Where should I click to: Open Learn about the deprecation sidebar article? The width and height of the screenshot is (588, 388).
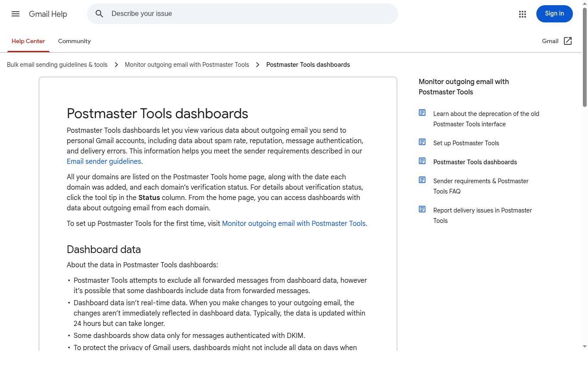486,119
